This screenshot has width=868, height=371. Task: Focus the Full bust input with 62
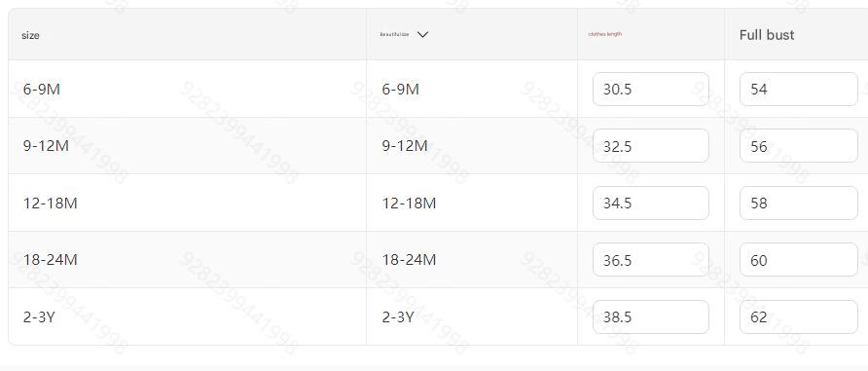coord(798,317)
